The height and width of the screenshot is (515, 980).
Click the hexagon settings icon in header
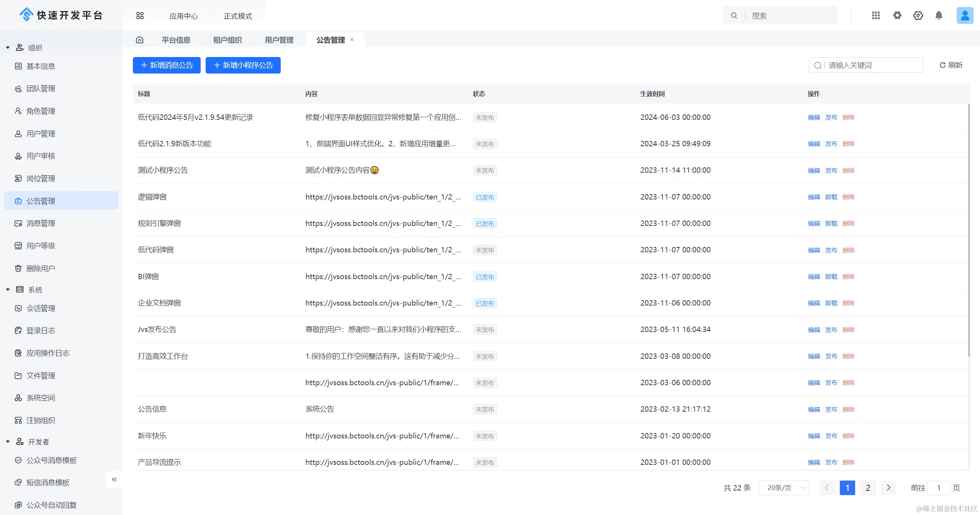coord(918,15)
